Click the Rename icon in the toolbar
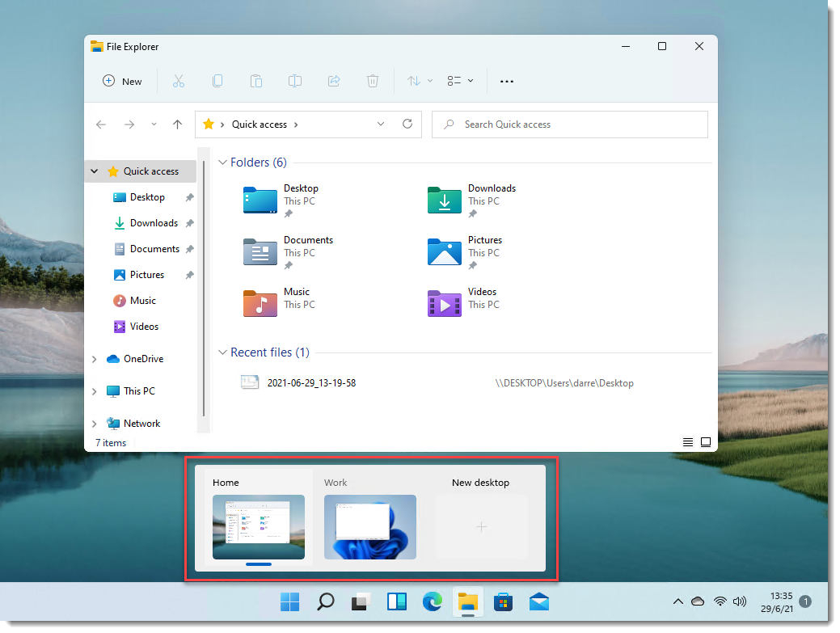 click(295, 81)
